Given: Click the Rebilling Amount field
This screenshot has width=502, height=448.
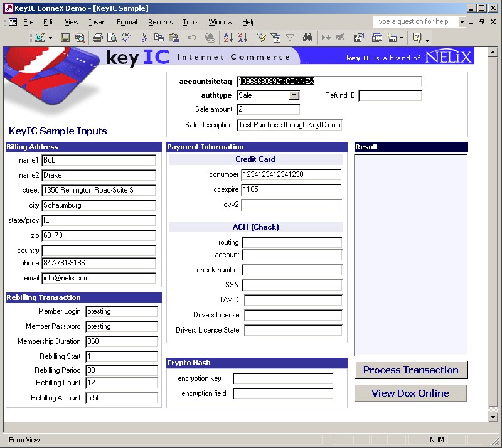Looking at the screenshot, I should pyautogui.click(x=122, y=398).
